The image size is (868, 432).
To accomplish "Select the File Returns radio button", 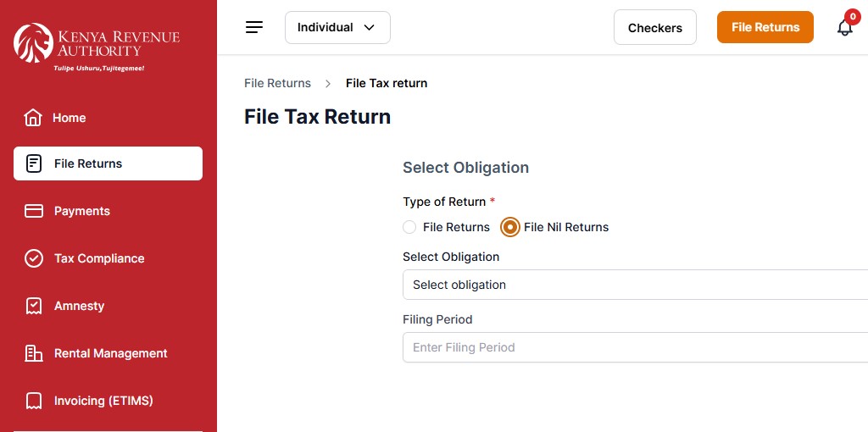I will [409, 227].
